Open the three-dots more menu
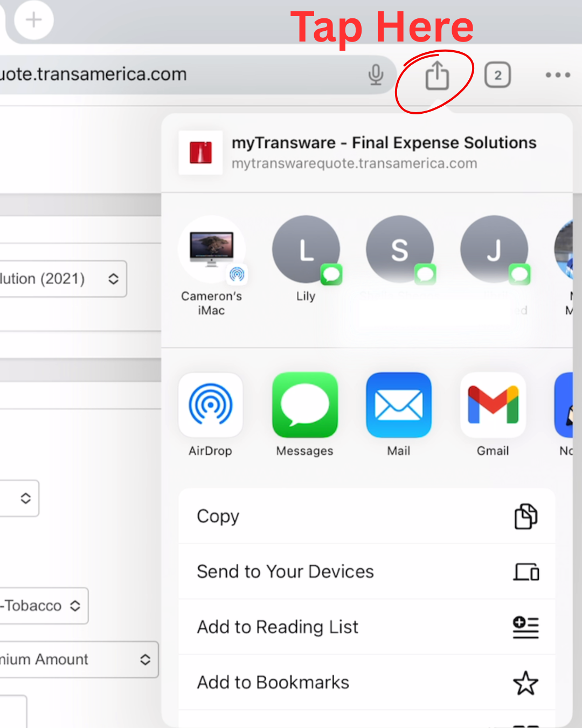The image size is (582, 728). pos(558,75)
